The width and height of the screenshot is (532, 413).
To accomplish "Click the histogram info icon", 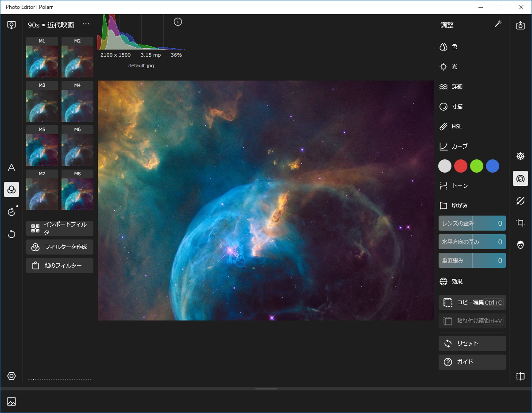I will point(177,21).
